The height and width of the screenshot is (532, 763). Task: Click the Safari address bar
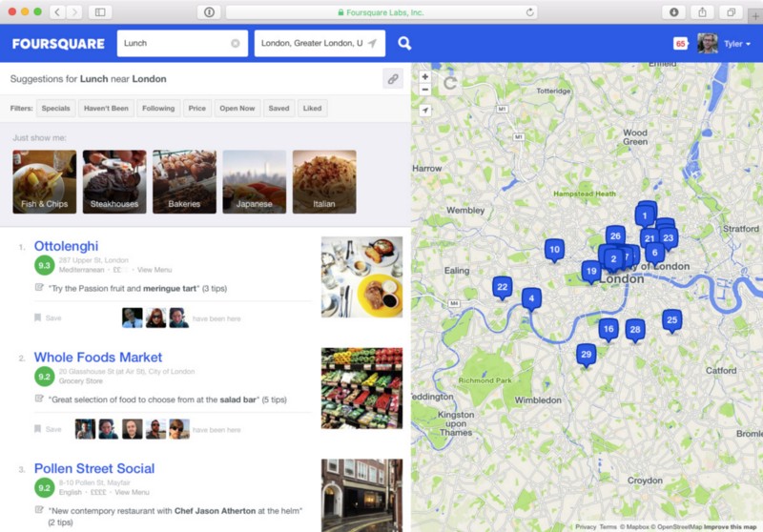pos(381,12)
